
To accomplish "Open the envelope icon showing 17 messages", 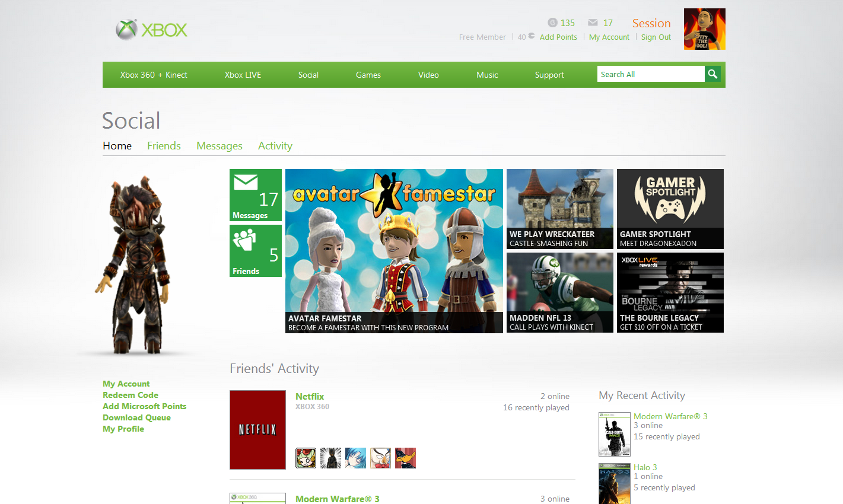I will pos(593,23).
